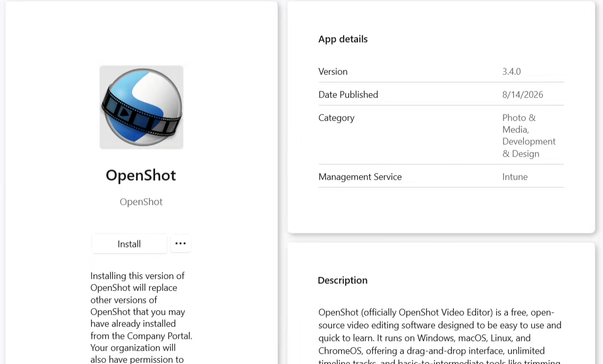Select the Photo & Media category value
Screen dimensions: 603x364
point(529,136)
